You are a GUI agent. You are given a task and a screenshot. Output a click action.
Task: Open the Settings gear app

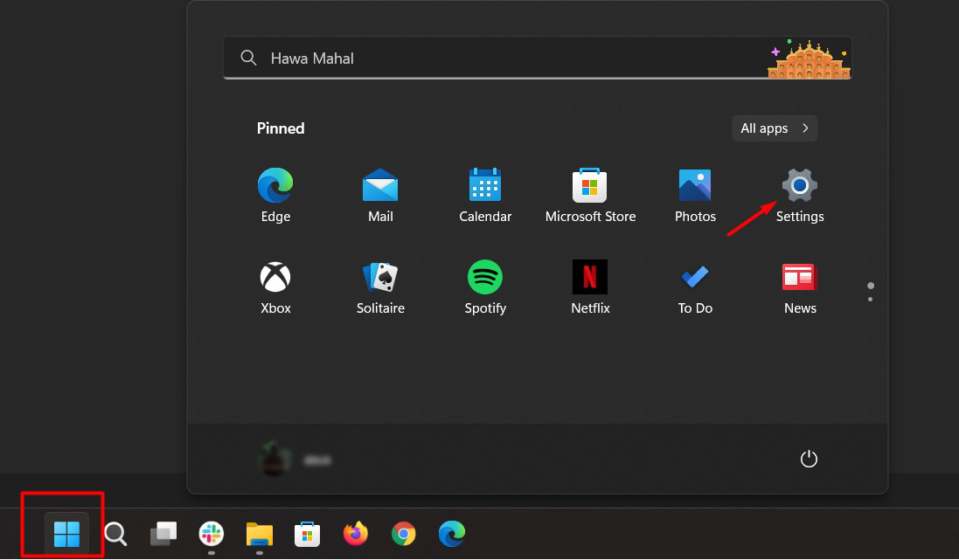[x=799, y=196]
